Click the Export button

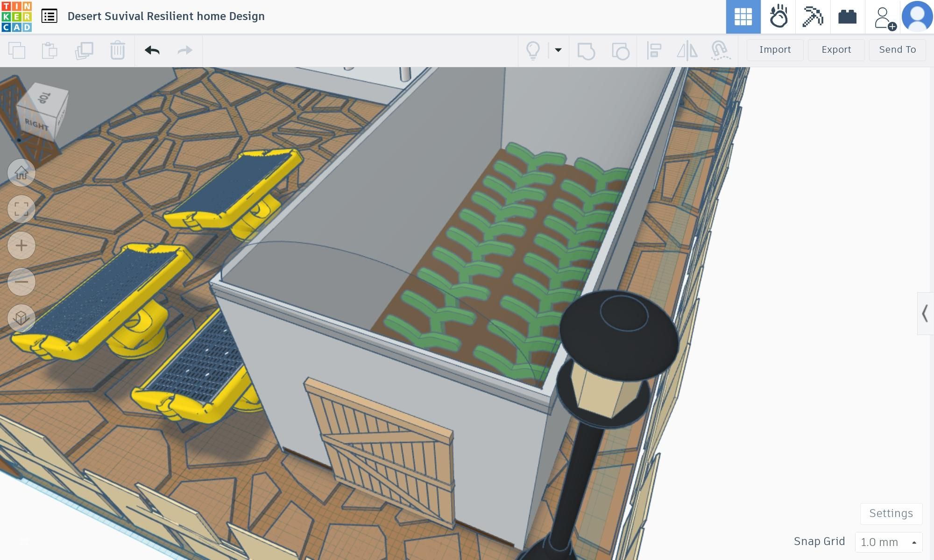point(836,50)
